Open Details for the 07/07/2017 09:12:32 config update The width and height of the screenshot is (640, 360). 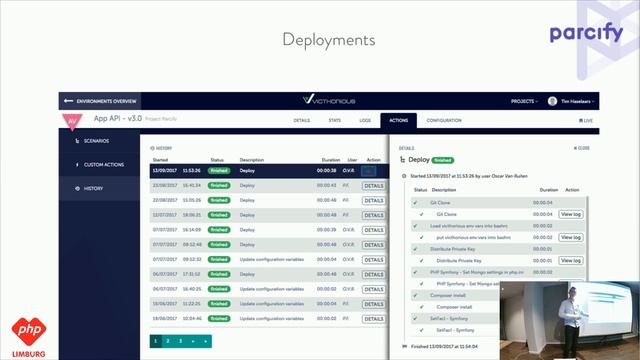[373, 260]
